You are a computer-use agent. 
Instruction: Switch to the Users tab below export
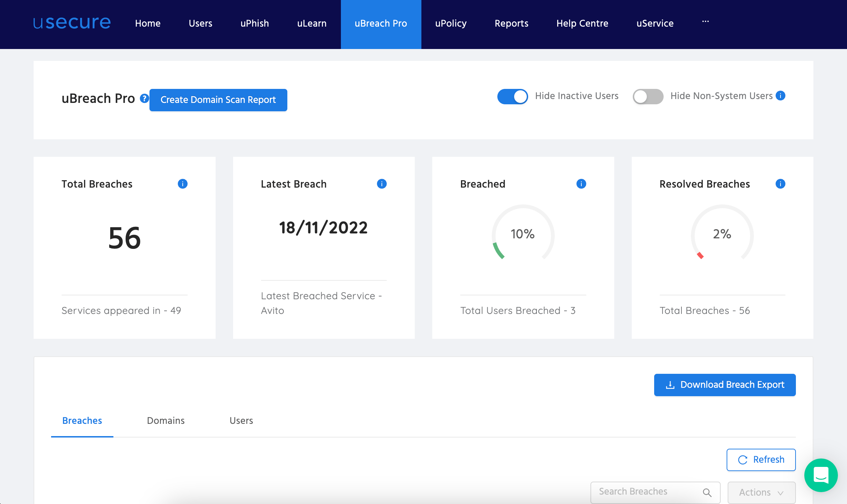241,421
